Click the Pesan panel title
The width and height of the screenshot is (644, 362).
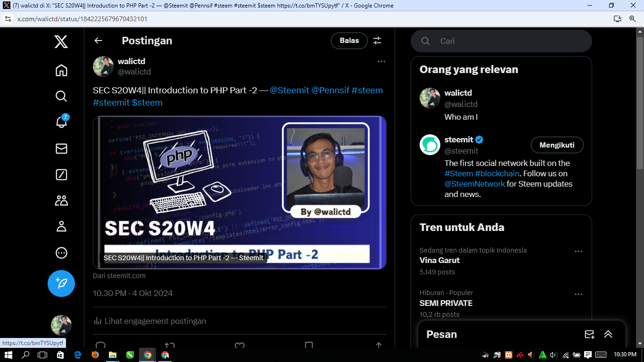442,334
